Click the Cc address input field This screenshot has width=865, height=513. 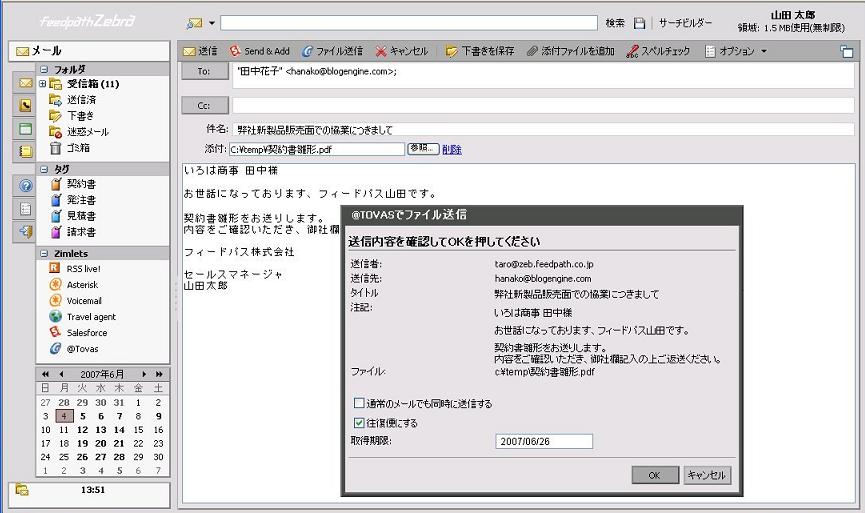(543, 105)
